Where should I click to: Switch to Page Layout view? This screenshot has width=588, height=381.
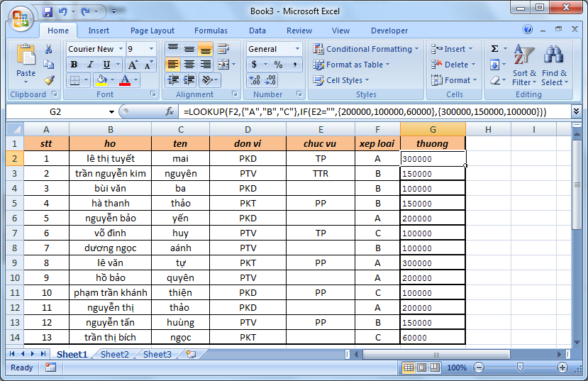click(x=421, y=368)
